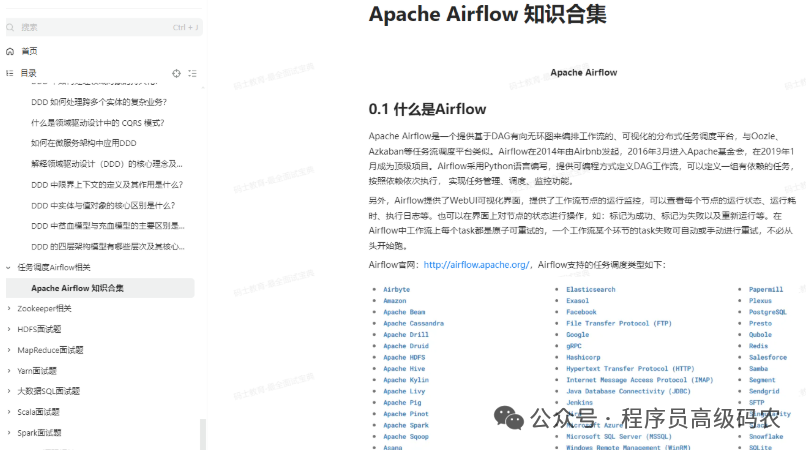Click the collapse all catalog icon
Screen dimensions: 806x450
click(x=192, y=74)
